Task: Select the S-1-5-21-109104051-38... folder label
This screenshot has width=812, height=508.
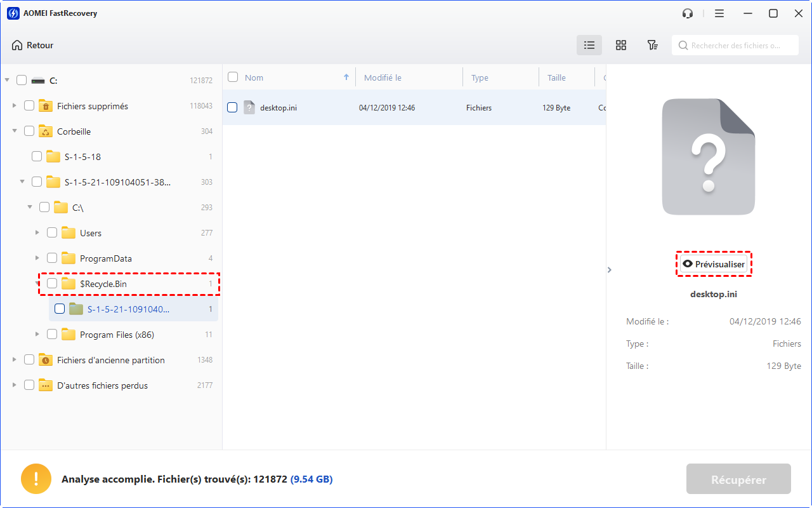Action: pyautogui.click(x=118, y=182)
